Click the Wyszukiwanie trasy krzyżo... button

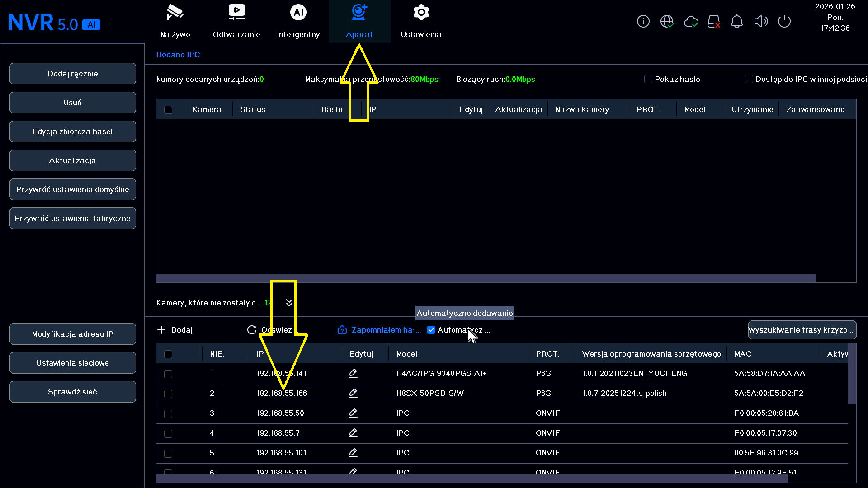802,330
